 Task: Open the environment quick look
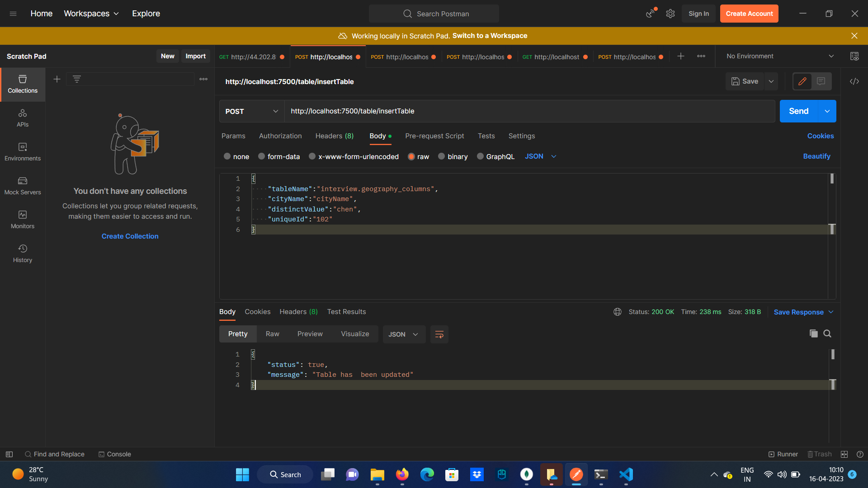coord(855,56)
